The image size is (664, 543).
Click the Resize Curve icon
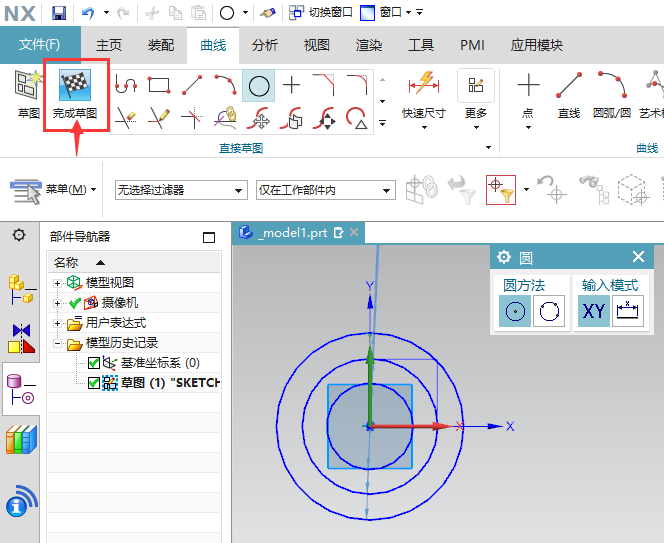[x=324, y=118]
